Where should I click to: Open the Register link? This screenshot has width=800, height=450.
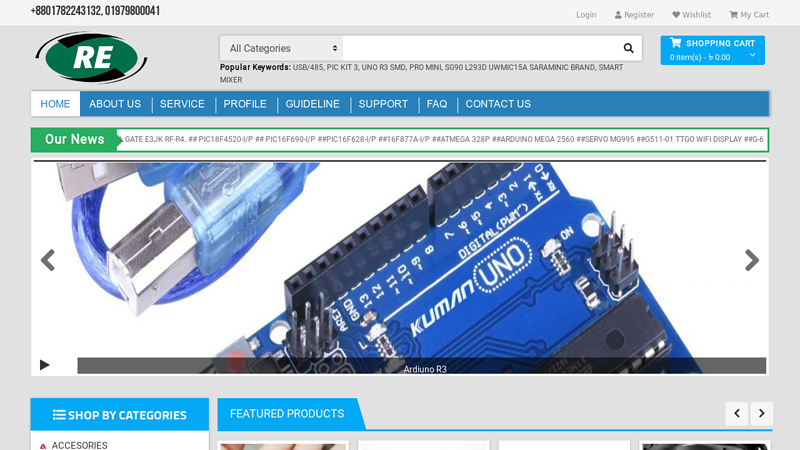634,15
